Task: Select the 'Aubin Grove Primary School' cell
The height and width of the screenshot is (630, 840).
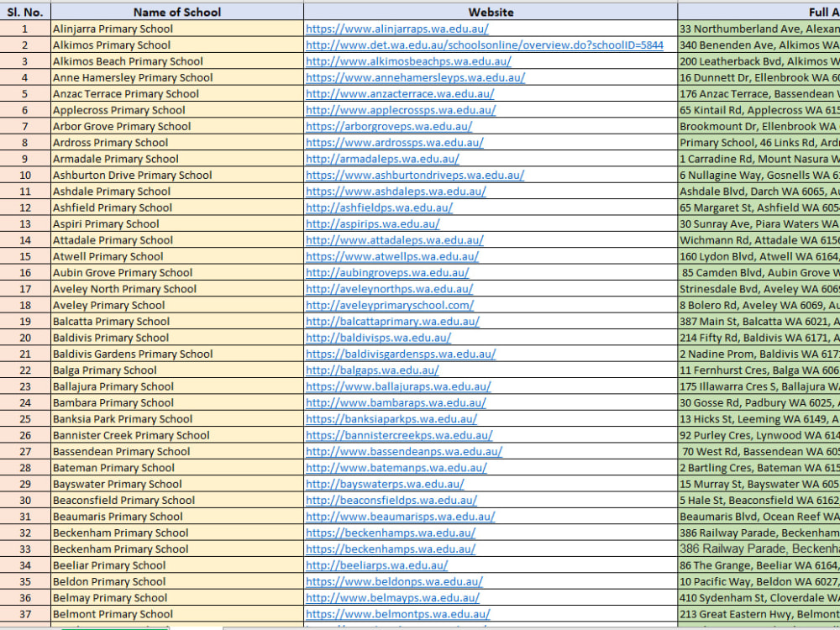Action: pyautogui.click(x=177, y=273)
